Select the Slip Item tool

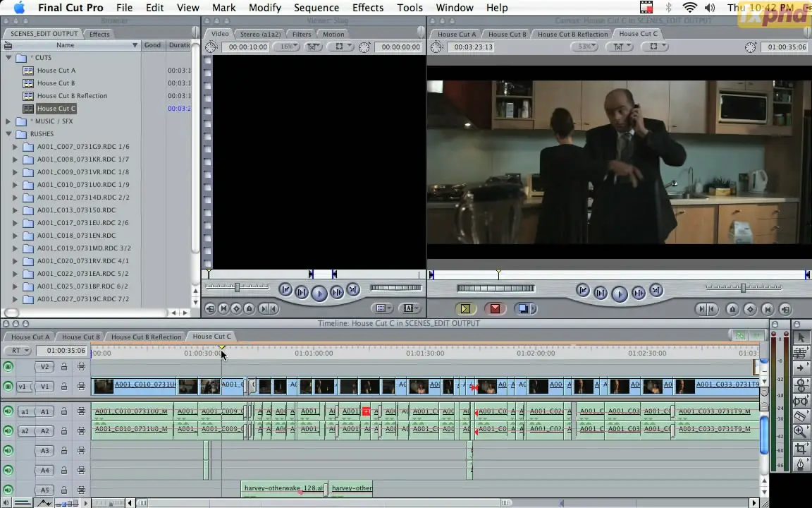tap(801, 401)
